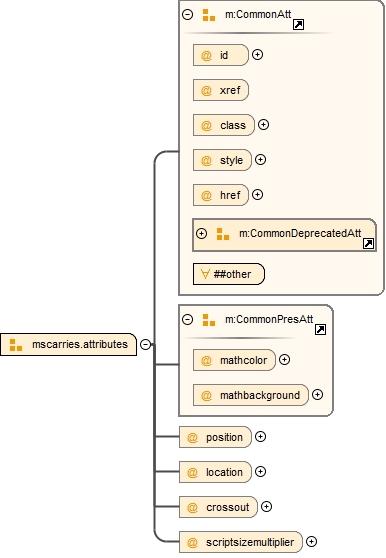386x558 pixels.
Task: Expand the location attribute plus button
Action: (x=260, y=472)
